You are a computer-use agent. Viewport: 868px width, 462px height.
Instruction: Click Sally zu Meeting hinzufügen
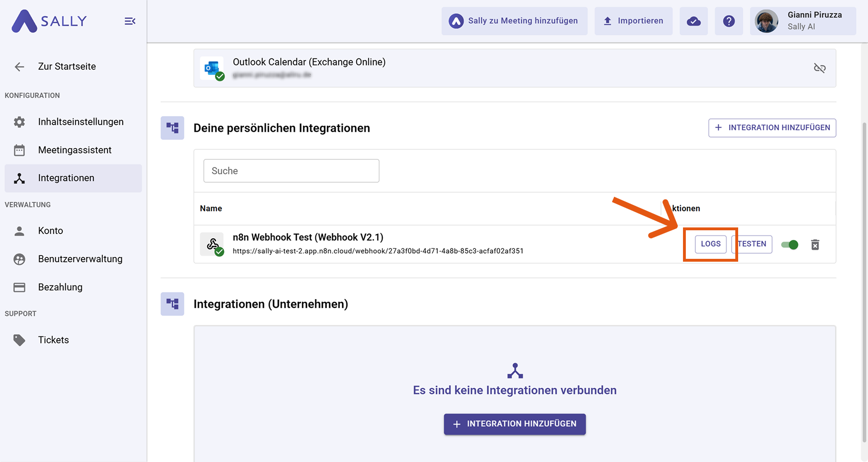pyautogui.click(x=514, y=21)
